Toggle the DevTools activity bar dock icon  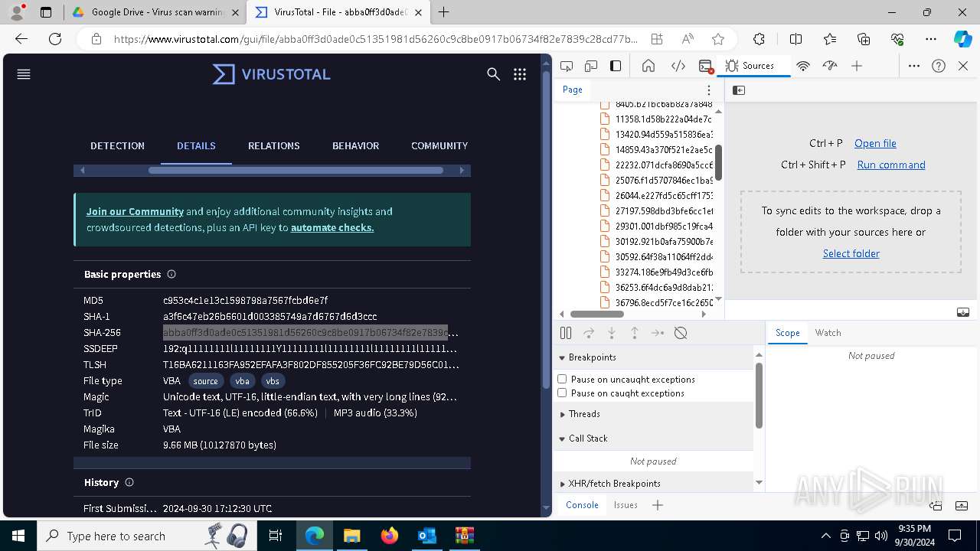(616, 66)
